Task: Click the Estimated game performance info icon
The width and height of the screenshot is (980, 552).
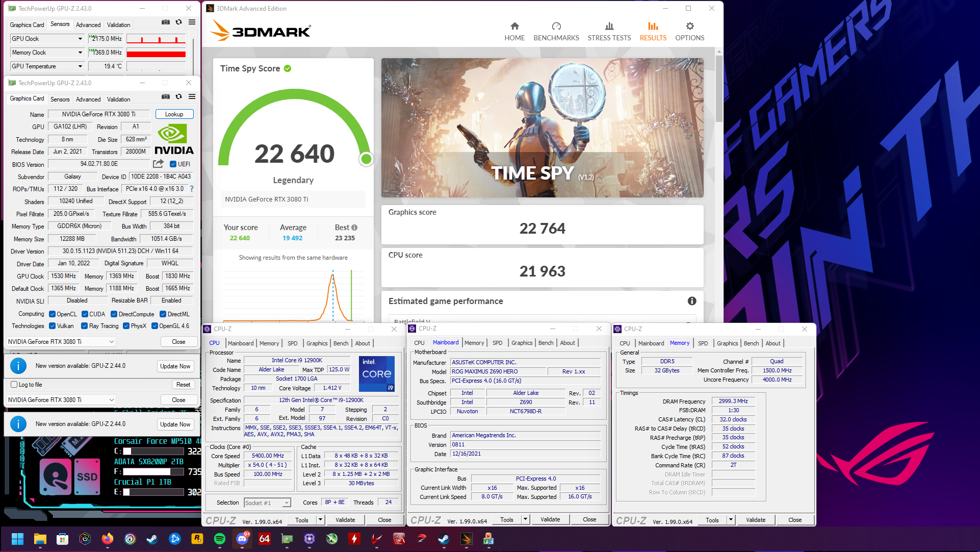Action: pyautogui.click(x=692, y=301)
